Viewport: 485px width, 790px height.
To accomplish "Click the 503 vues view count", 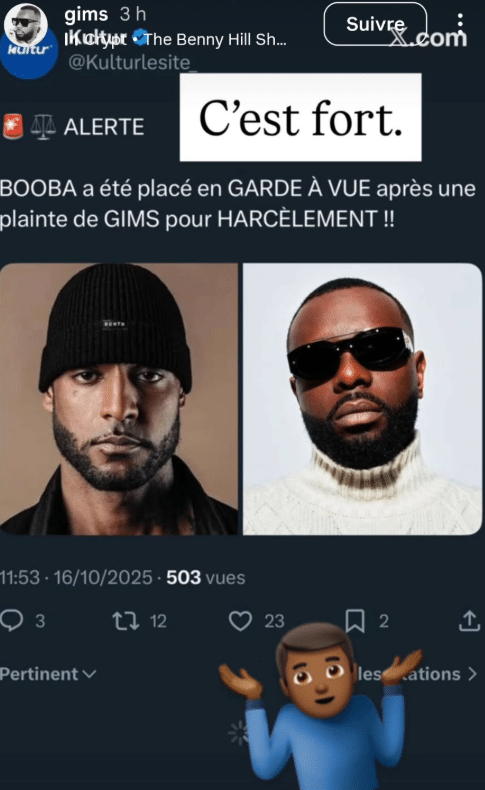I will point(205,577).
